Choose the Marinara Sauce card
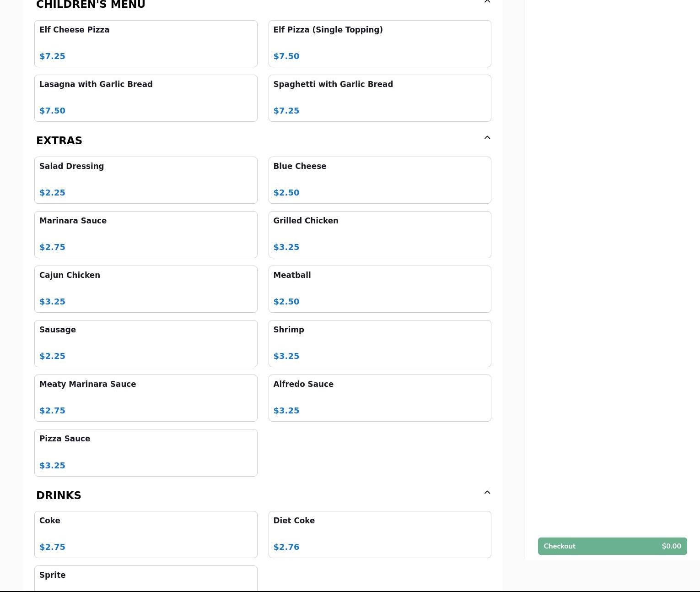 click(x=145, y=234)
